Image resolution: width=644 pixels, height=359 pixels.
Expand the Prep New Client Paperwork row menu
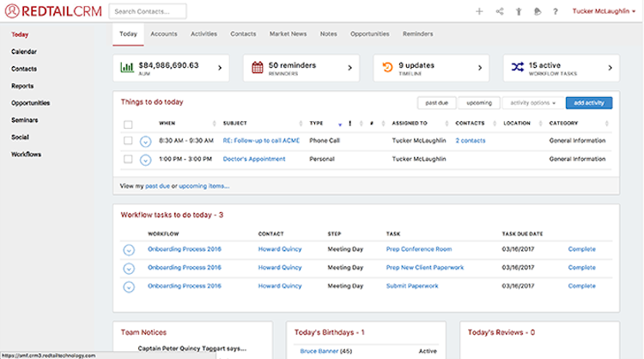coord(129,269)
